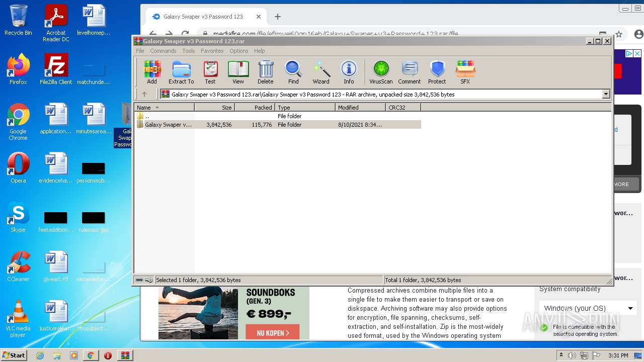This screenshot has height=362, width=644.
Task: Run the Test archive tool
Action: [x=210, y=72]
